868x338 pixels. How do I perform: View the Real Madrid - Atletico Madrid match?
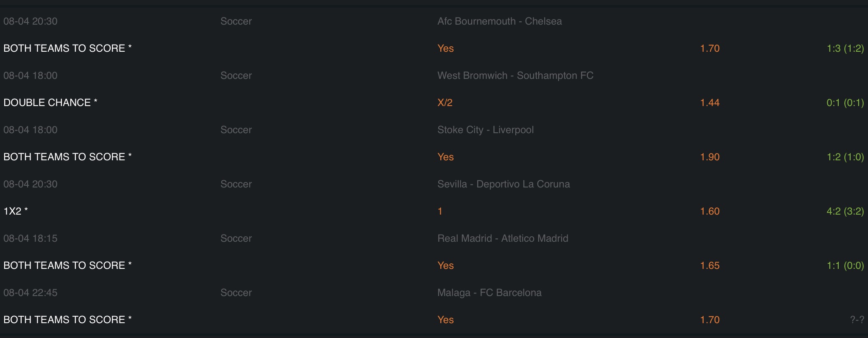[x=503, y=238]
